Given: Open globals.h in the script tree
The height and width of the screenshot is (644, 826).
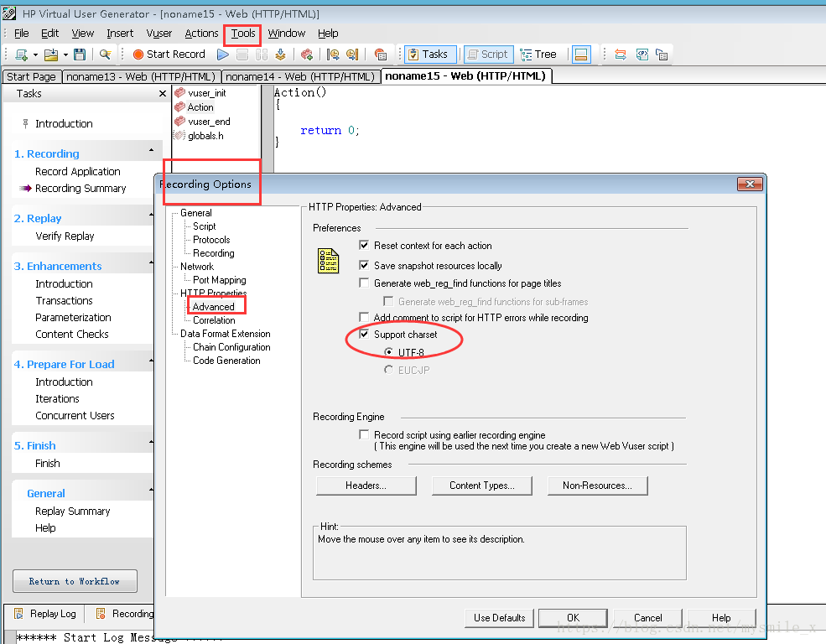Looking at the screenshot, I should pos(205,136).
